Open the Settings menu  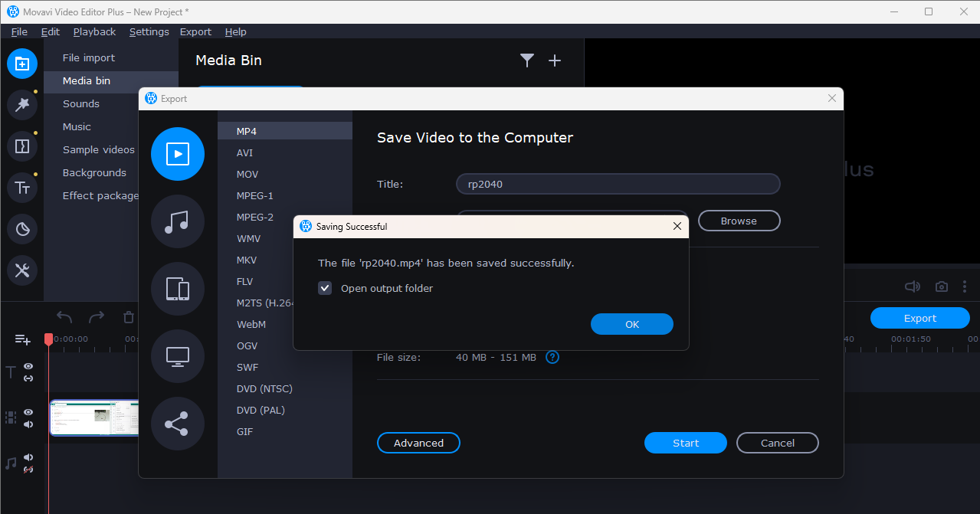[149, 31]
